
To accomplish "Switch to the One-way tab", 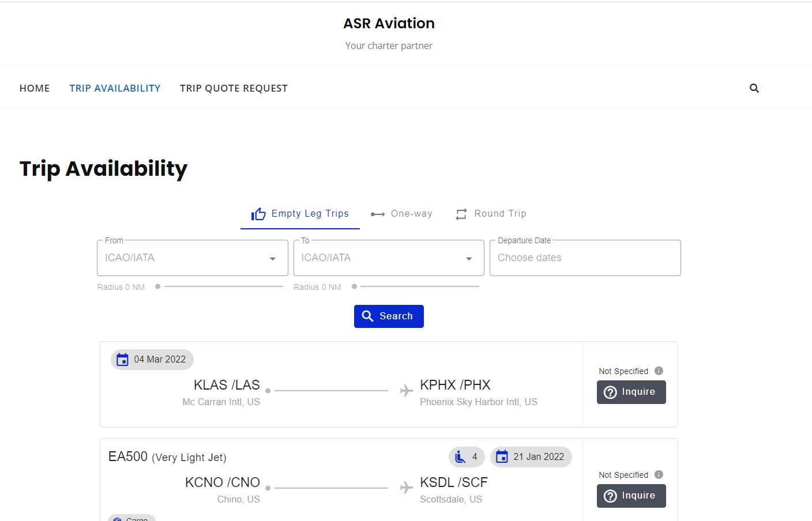I will click(401, 214).
